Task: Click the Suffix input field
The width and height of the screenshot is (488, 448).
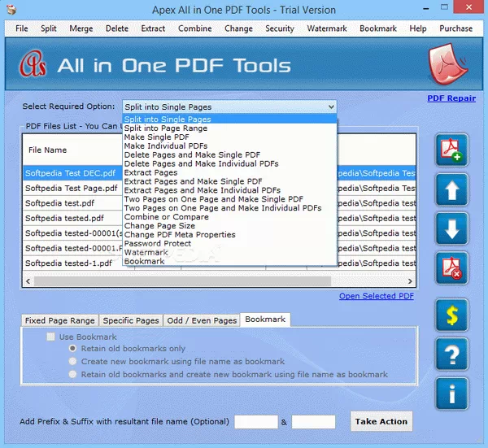Action: (x=313, y=422)
